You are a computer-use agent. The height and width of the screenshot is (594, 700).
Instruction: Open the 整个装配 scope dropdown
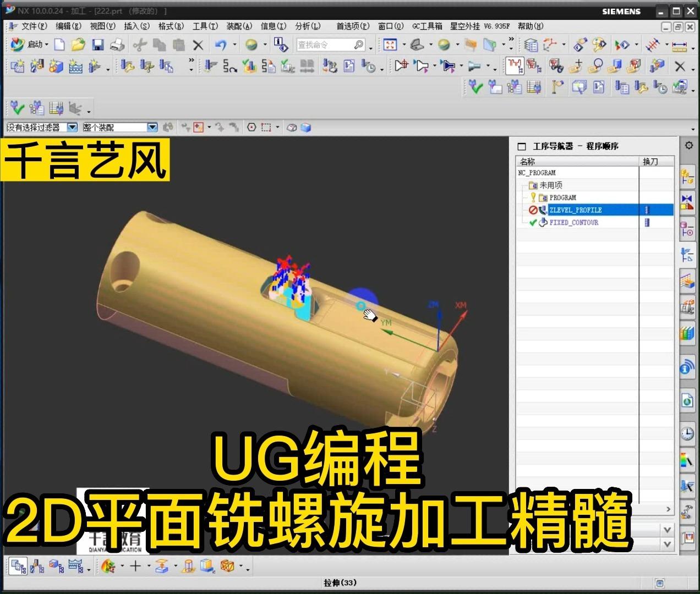tap(152, 127)
